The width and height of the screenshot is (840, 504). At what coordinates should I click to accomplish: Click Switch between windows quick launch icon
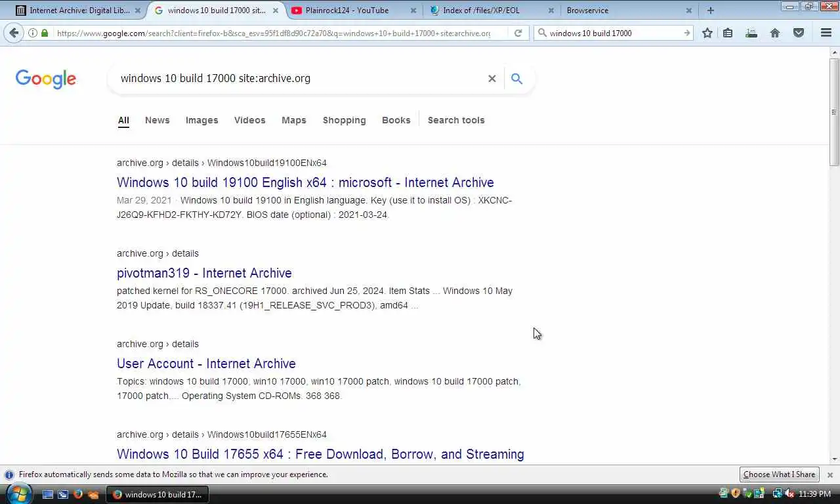(63, 494)
